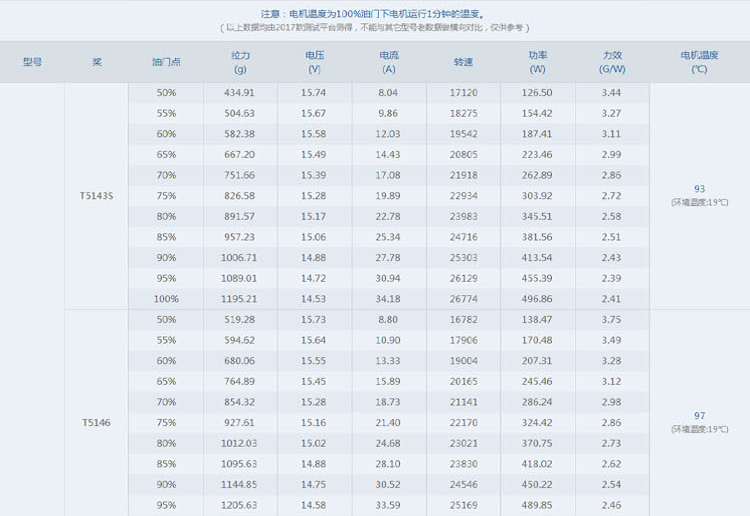Image resolution: width=750 pixels, height=516 pixels.
Task: Select thrust value 1089.01
Action: [x=239, y=278]
